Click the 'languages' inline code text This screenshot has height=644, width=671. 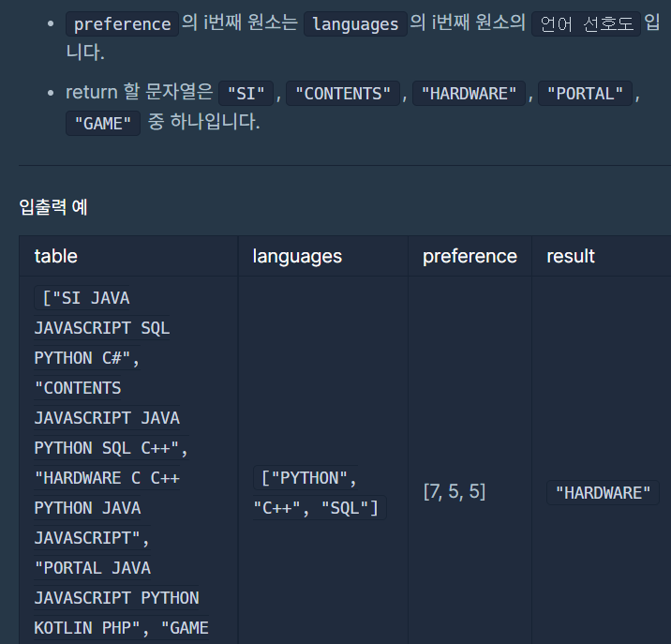tap(355, 24)
